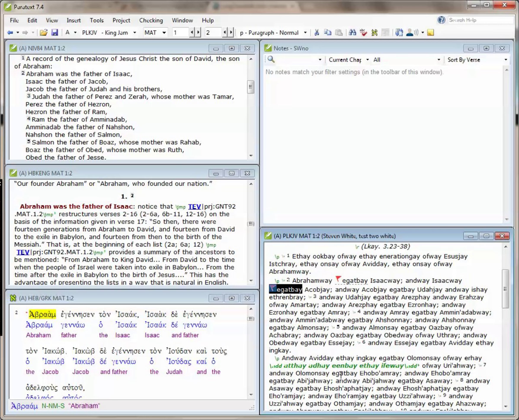The height and width of the screenshot is (420, 519).
Task: Click the Help question mark icon
Action: tap(441, 20)
